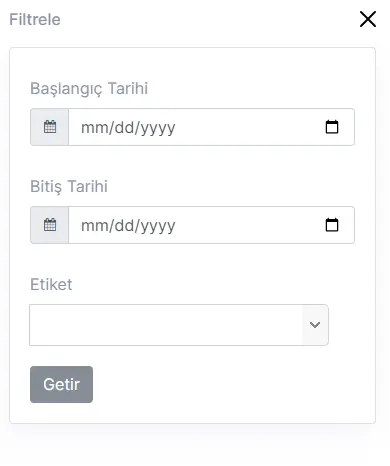Focus the blank area of the Bitiş Tarihi field
This screenshot has height=466, width=390.
point(250,225)
